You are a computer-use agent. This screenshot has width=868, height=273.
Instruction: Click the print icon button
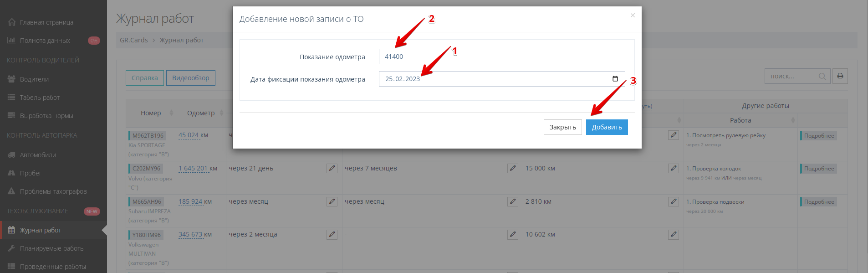click(x=840, y=76)
